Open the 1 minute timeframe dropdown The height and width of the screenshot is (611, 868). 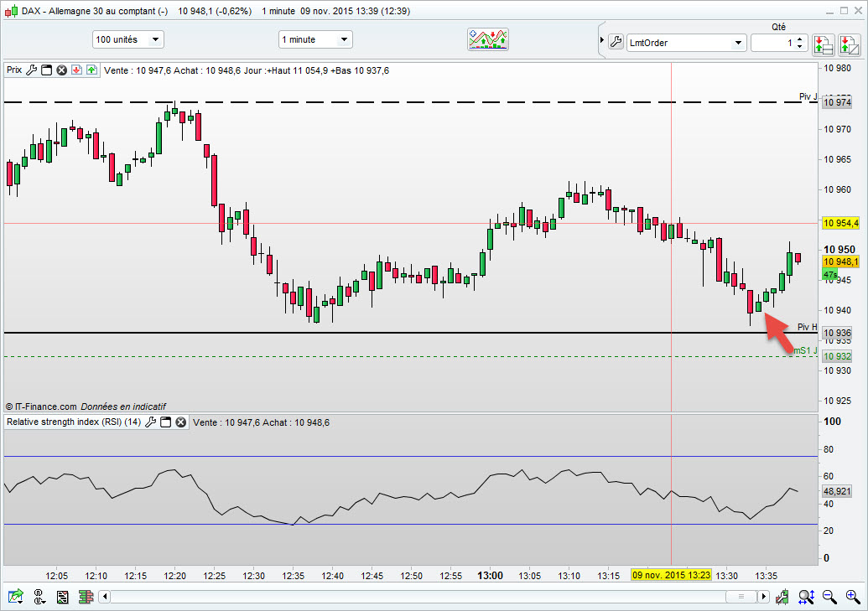coord(315,39)
